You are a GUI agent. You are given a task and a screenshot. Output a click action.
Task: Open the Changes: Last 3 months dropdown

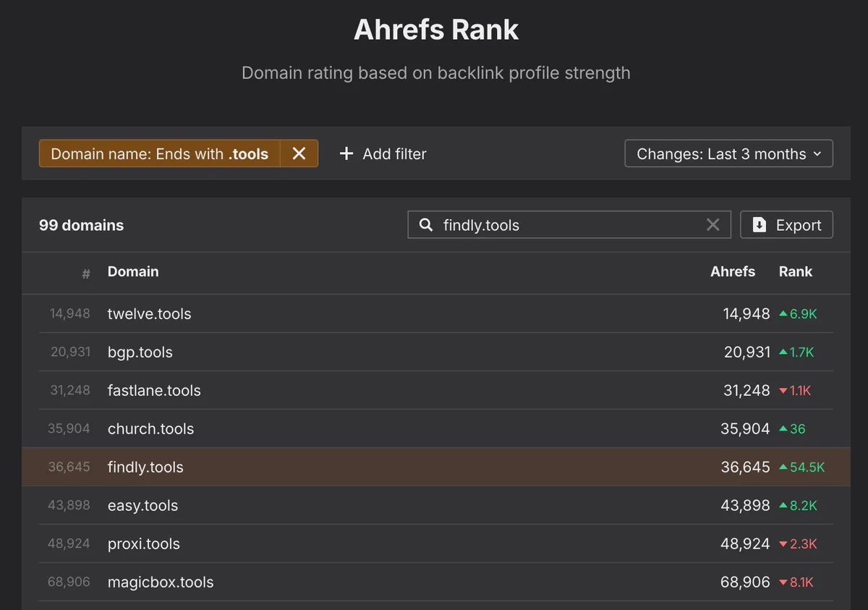click(x=728, y=153)
